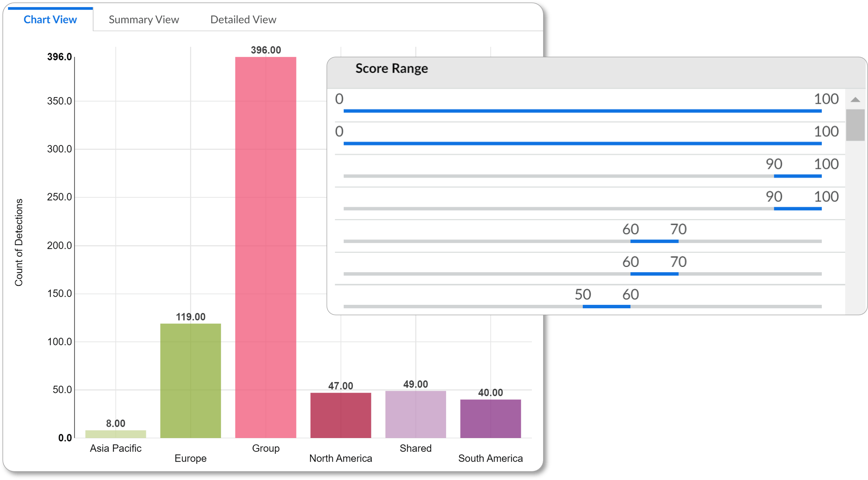Click the 49.00 value label

point(415,384)
